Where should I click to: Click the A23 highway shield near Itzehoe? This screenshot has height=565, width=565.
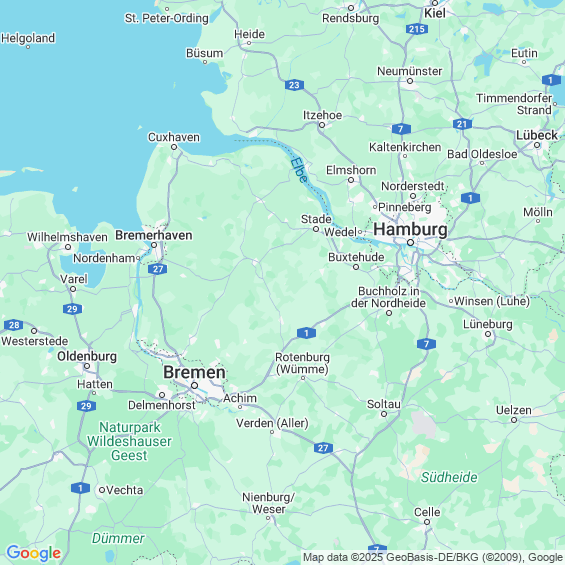pyautogui.click(x=294, y=85)
